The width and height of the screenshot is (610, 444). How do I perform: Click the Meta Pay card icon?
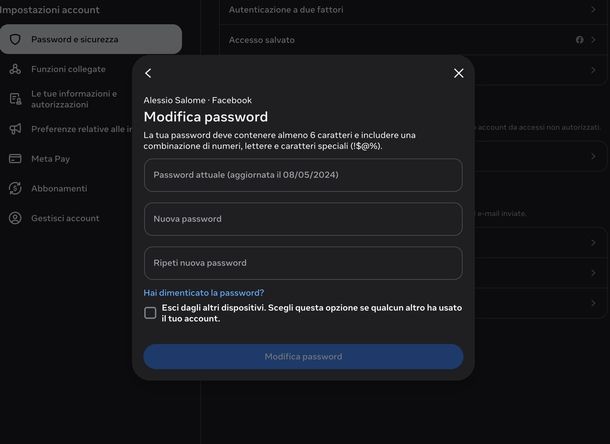point(15,159)
